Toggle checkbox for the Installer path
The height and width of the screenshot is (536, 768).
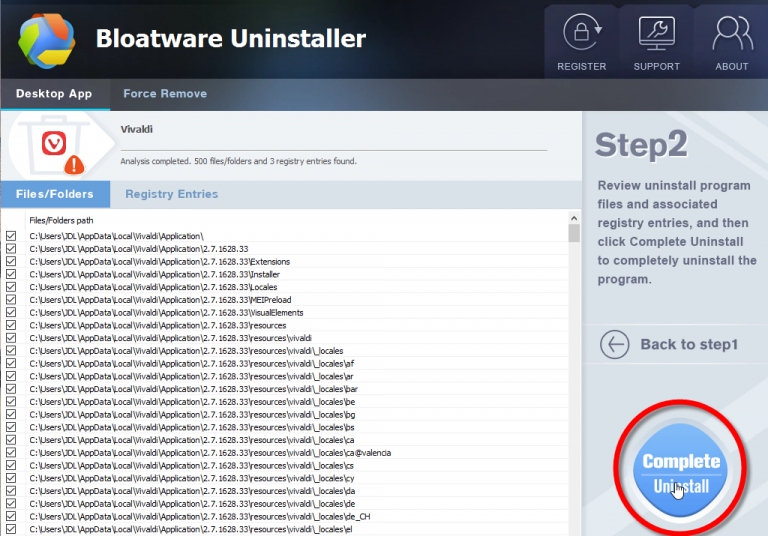point(11,274)
